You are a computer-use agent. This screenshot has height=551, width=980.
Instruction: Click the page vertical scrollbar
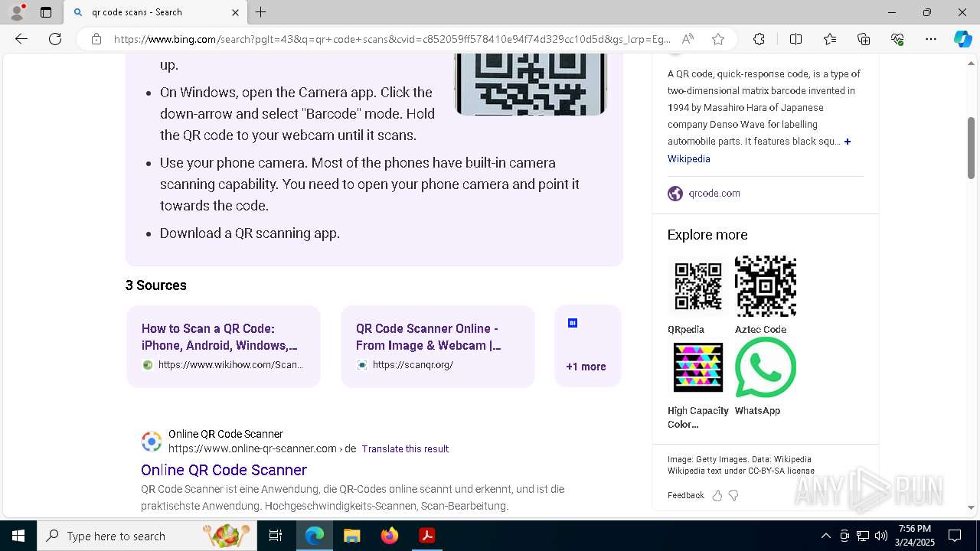pyautogui.click(x=971, y=148)
